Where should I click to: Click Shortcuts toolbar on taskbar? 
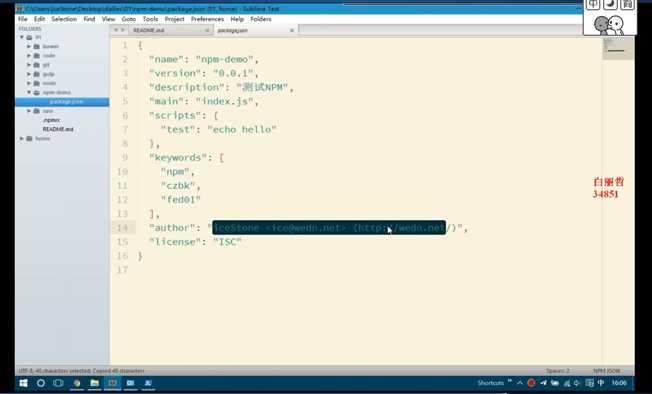[490, 383]
